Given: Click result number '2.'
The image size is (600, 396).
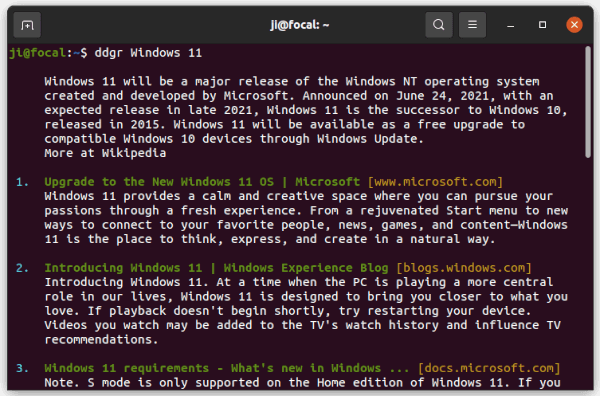Looking at the screenshot, I should coord(23,268).
